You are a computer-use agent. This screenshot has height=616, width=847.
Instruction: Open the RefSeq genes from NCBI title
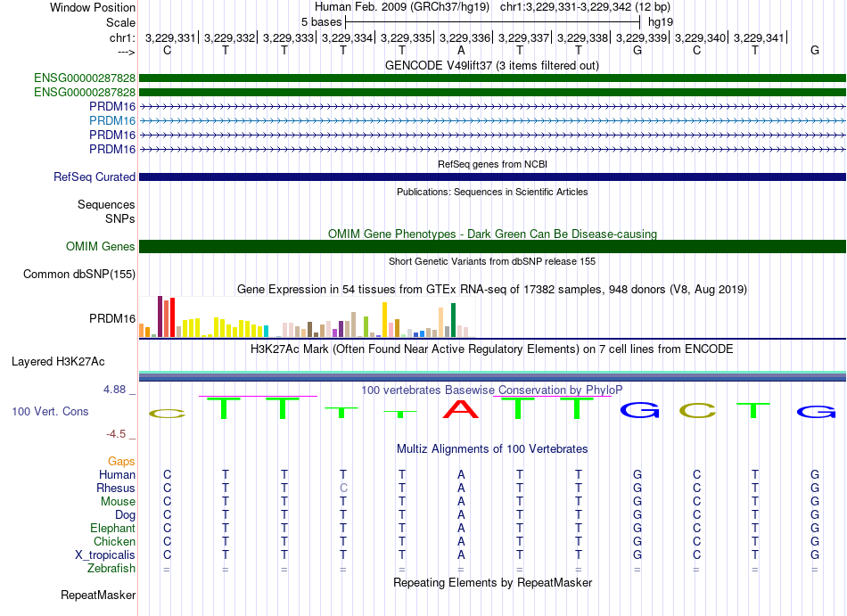coord(492,164)
